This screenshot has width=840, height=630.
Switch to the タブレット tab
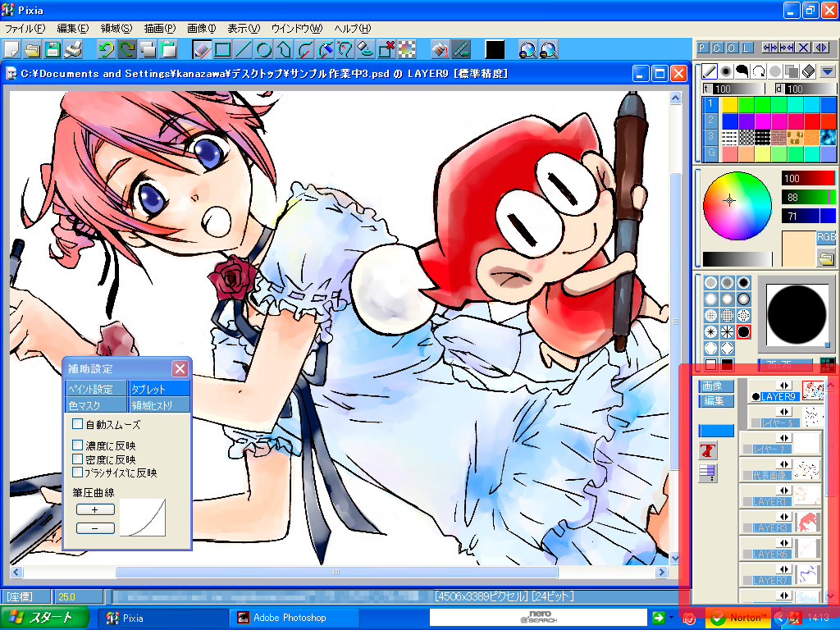coord(159,389)
